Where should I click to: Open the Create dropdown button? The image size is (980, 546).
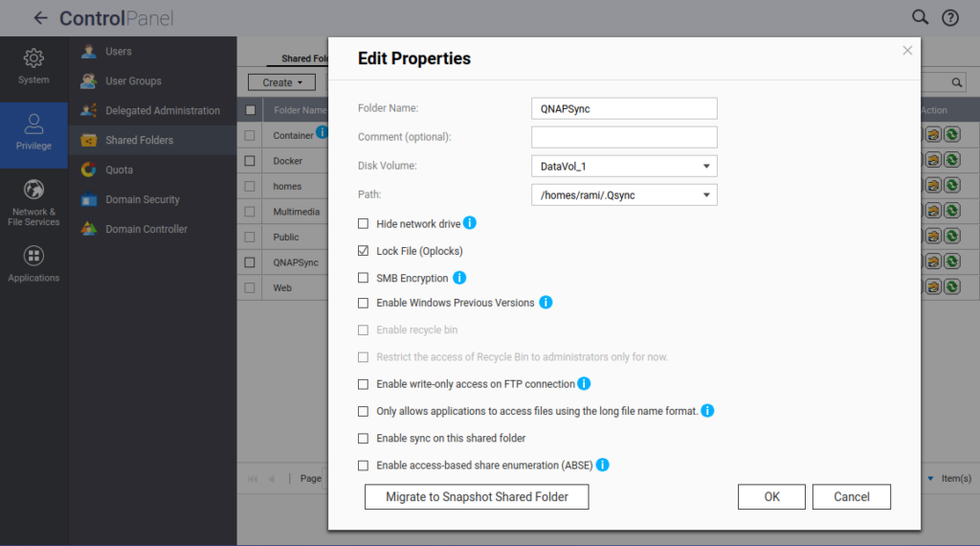[280, 82]
